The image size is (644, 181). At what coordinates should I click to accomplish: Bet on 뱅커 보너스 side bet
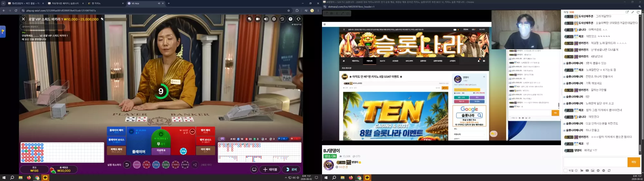[x=205, y=141]
